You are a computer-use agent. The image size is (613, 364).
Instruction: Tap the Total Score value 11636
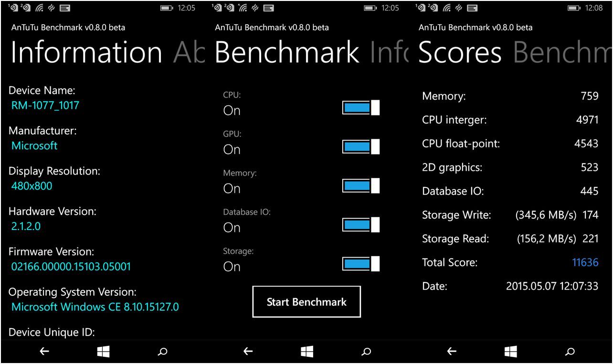tap(585, 262)
